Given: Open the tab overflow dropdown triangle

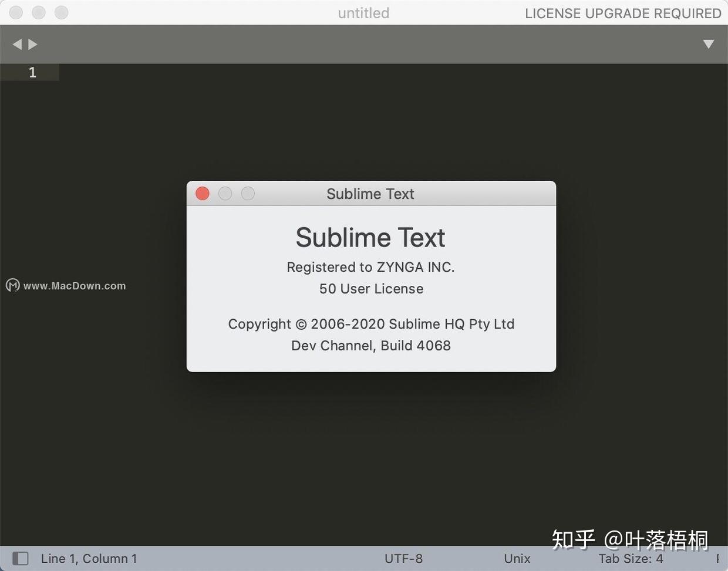Looking at the screenshot, I should 709,43.
